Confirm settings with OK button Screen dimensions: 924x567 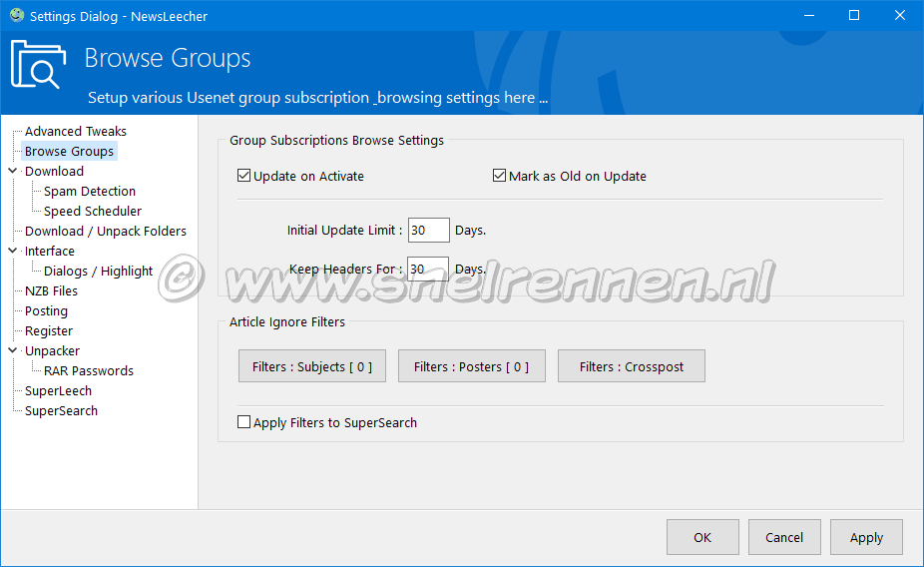pos(702,537)
